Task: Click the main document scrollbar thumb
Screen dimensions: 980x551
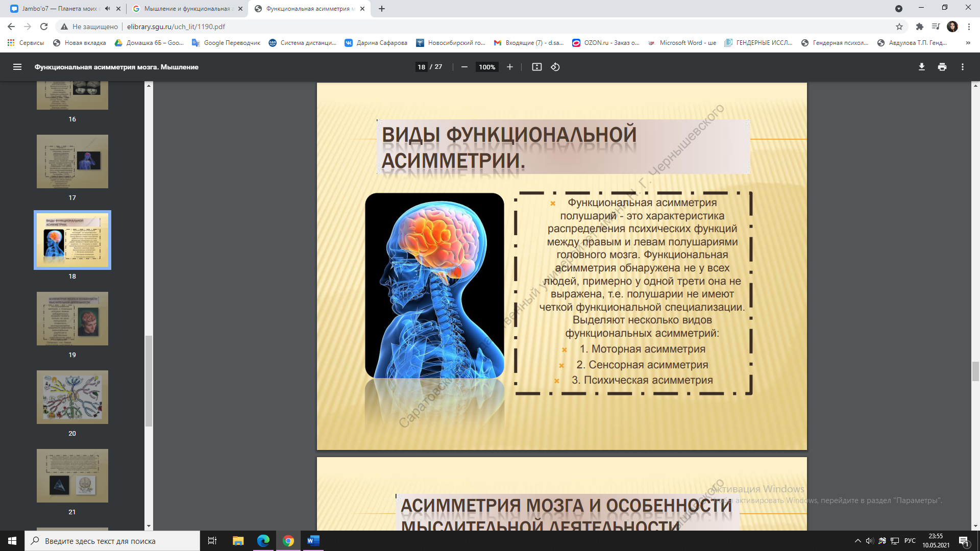Action: coord(975,371)
